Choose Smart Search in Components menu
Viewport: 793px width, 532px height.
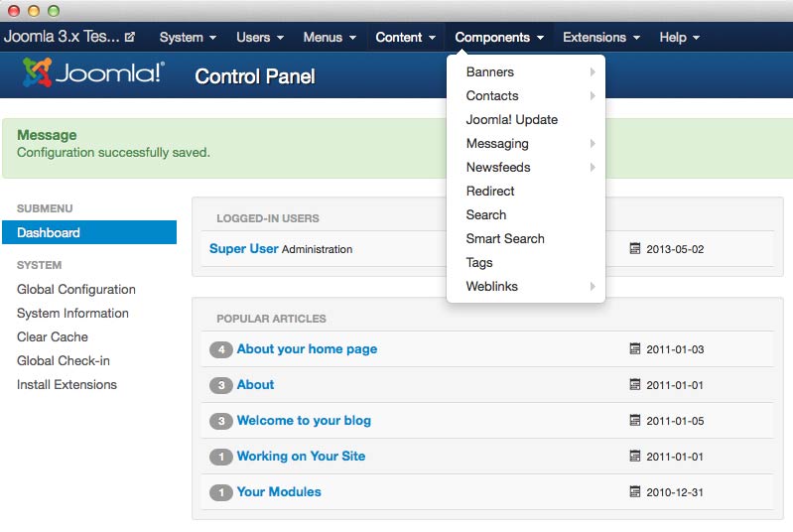click(x=505, y=239)
